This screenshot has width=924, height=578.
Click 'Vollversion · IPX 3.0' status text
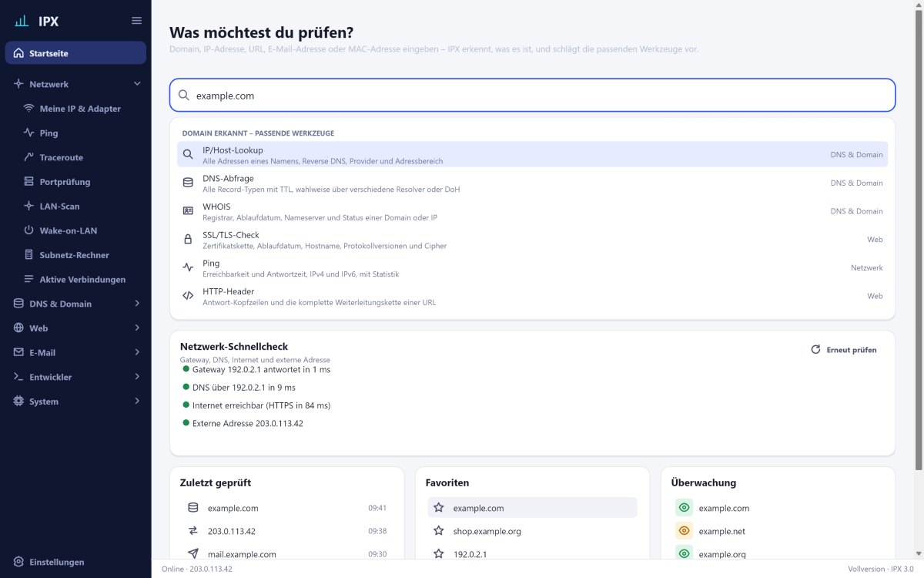(882, 569)
